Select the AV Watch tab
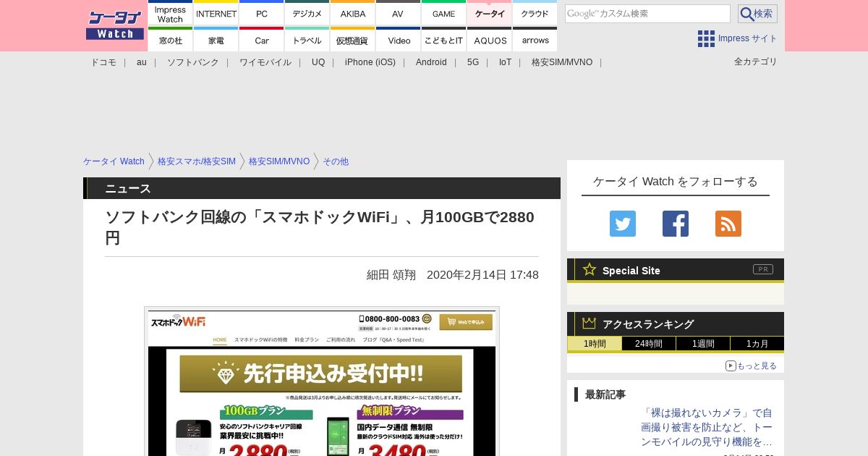This screenshot has width=868, height=456. point(399,13)
